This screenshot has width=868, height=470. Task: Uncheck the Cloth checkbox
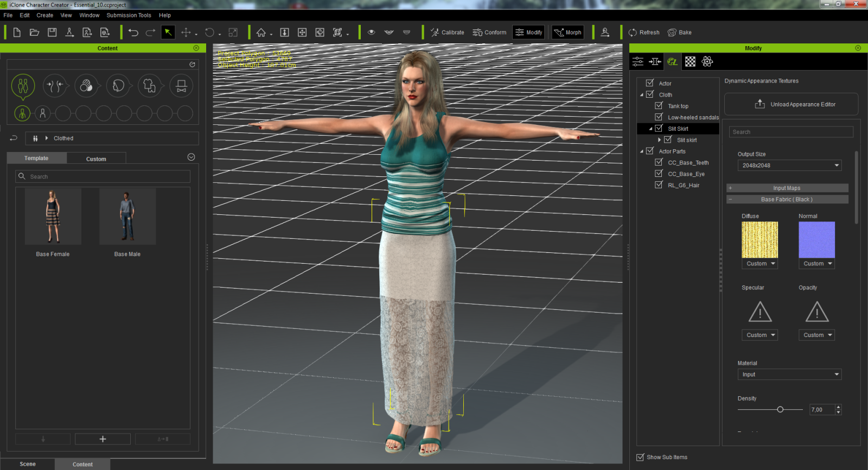pyautogui.click(x=649, y=94)
